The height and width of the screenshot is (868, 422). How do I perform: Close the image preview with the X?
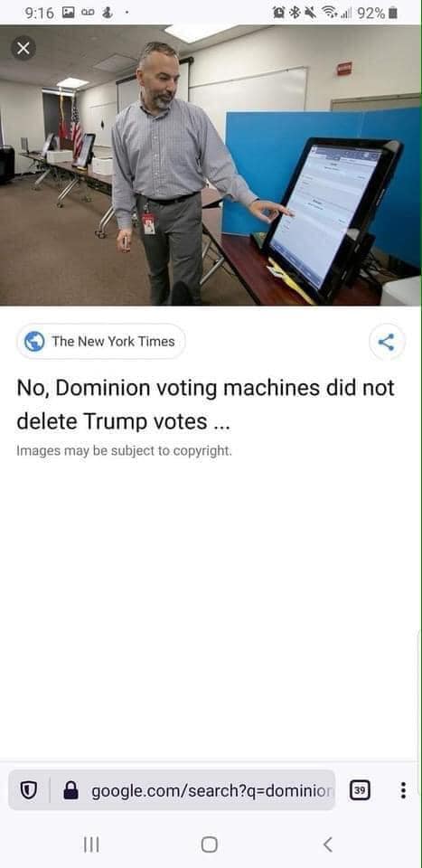coord(23,49)
